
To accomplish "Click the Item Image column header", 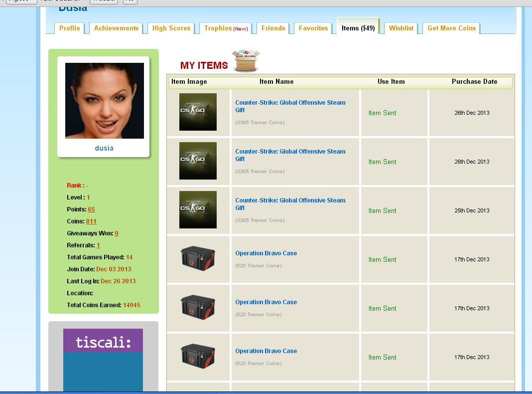I will point(189,81).
